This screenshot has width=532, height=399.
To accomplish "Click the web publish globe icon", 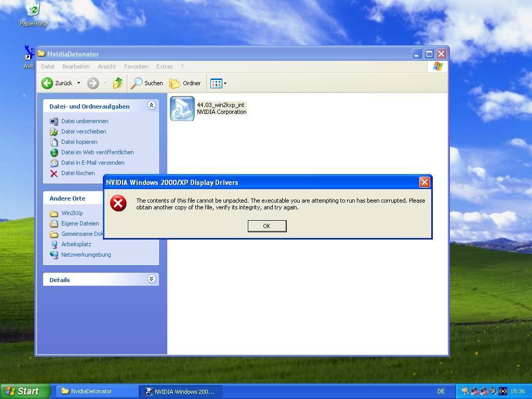I will [x=54, y=153].
